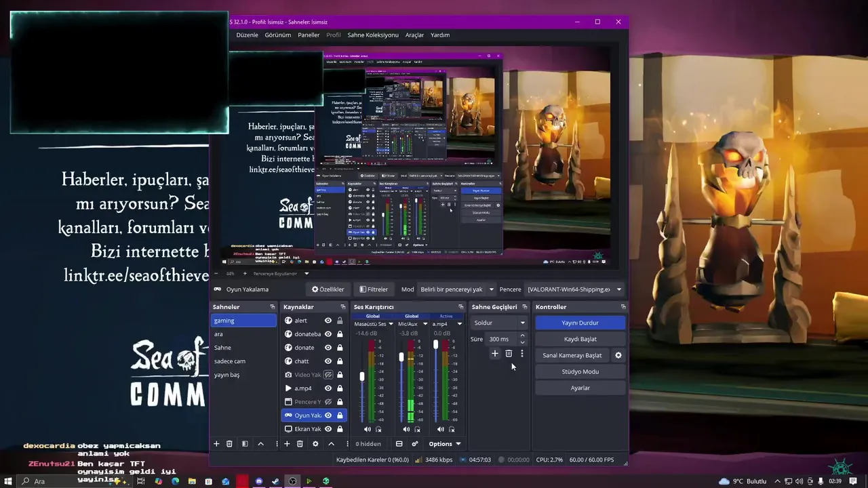Hide the chatt source with eye icon
This screenshot has width=868, height=488.
tap(328, 361)
